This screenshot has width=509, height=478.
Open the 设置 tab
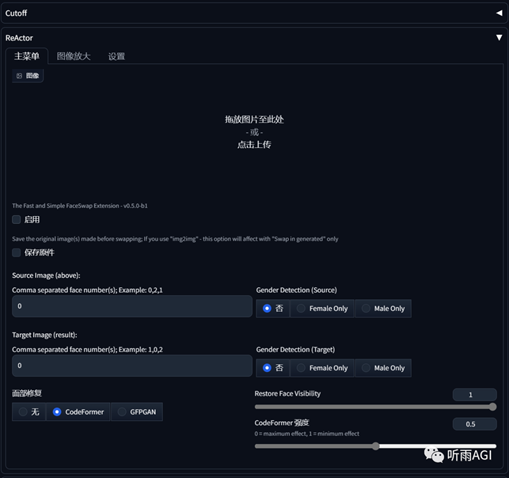116,56
